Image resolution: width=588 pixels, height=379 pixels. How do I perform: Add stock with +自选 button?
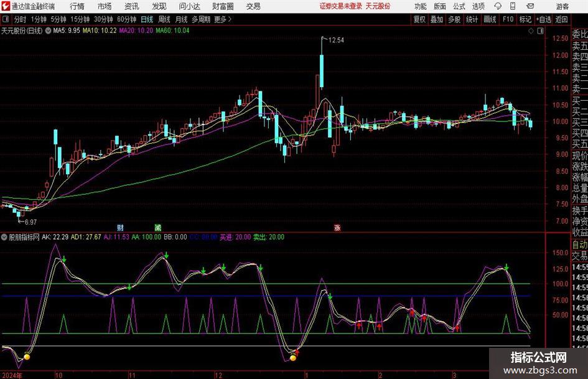[x=544, y=19]
